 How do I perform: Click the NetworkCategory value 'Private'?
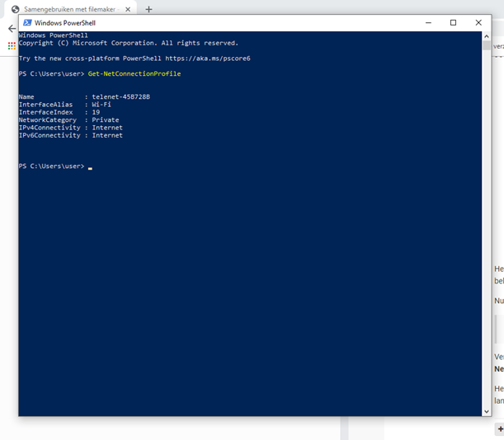tap(106, 120)
